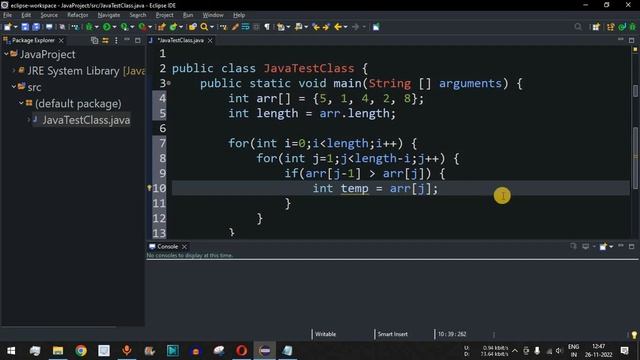
Task: Click the tip lightbulb in status bar
Action: (x=634, y=335)
